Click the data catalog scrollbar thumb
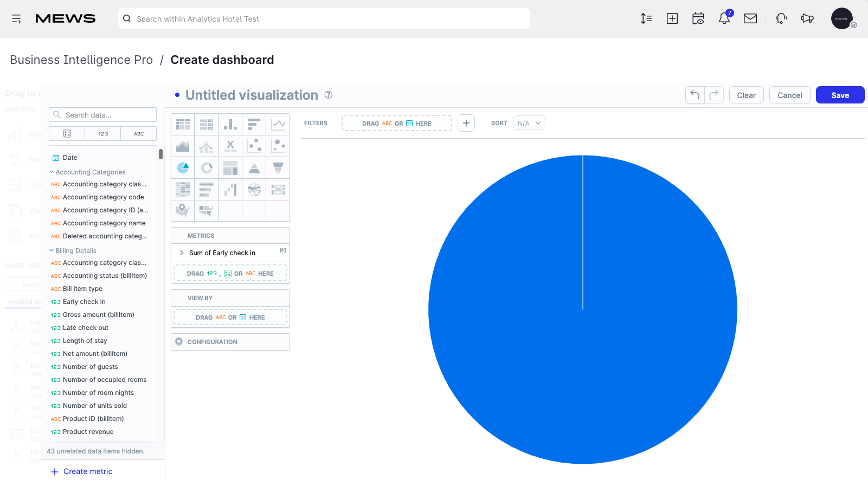 click(x=160, y=154)
